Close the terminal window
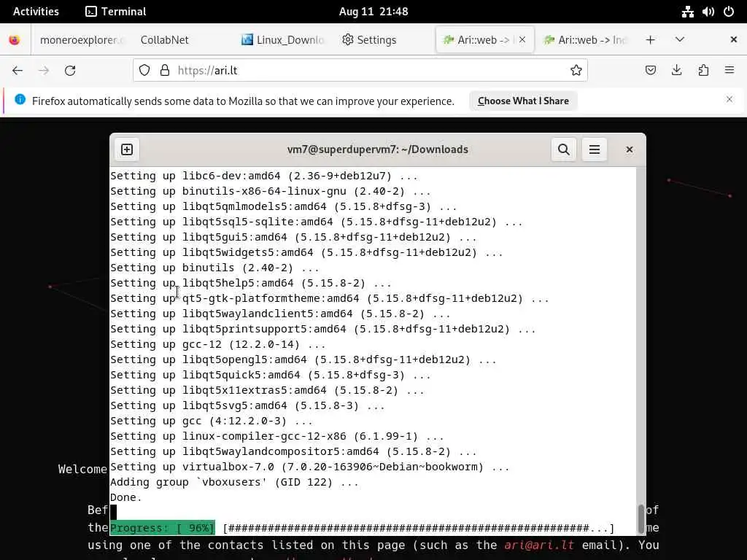The width and height of the screenshot is (747, 560). click(630, 149)
